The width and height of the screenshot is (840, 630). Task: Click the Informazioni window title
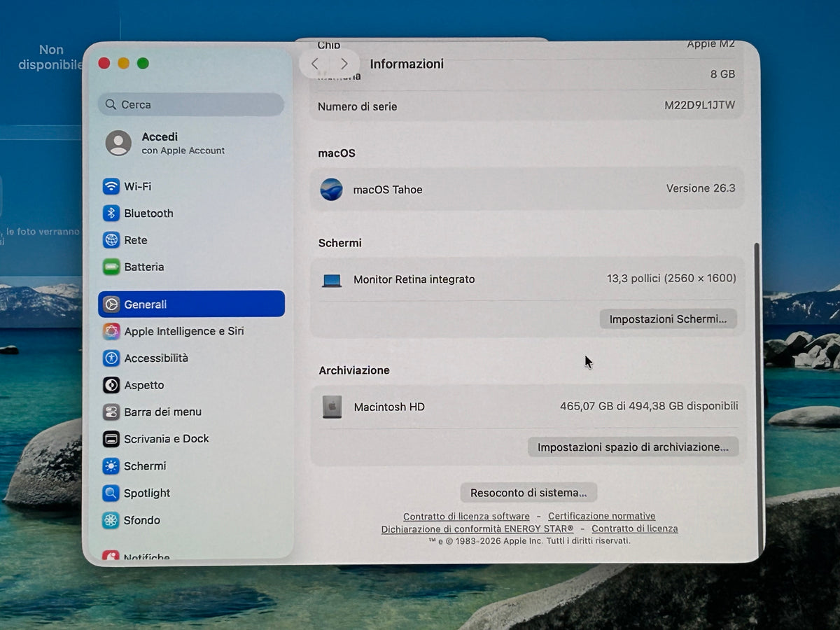[407, 64]
